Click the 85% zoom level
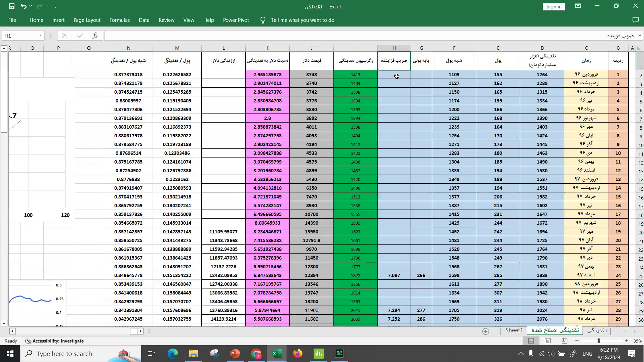Viewport: 644px width, 362px height. (x=637, y=341)
